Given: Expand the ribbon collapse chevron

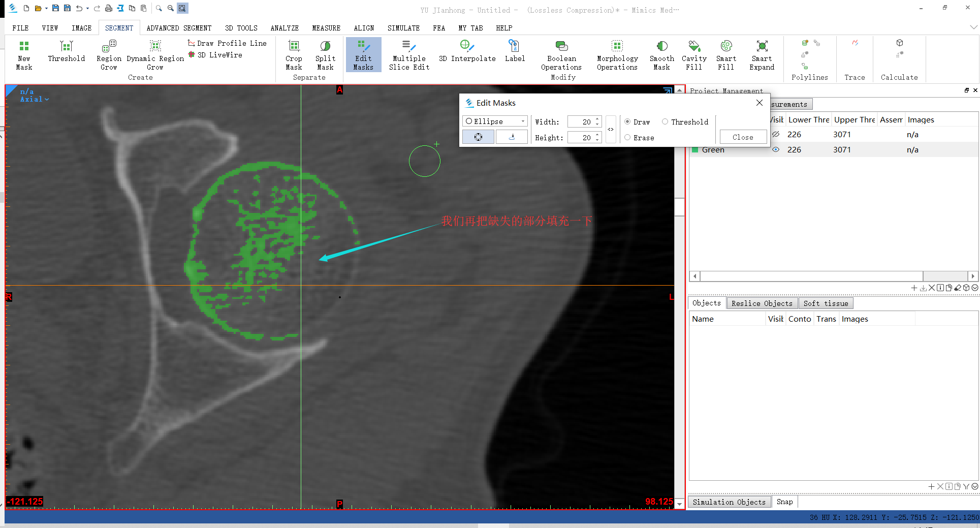Looking at the screenshot, I should click(973, 27).
